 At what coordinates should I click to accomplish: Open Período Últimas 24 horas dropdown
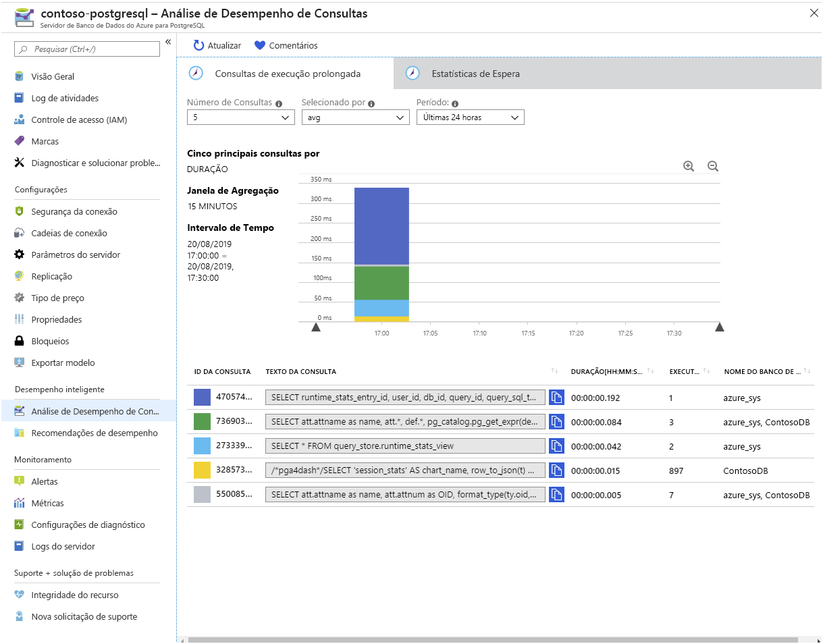click(471, 117)
